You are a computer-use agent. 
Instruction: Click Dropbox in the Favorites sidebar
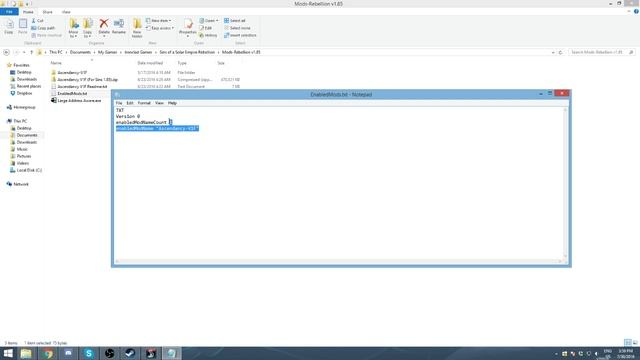24,93
